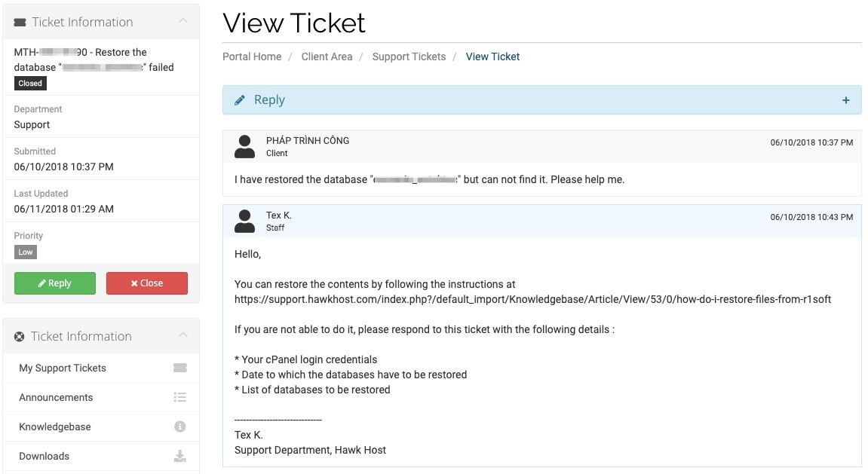Click the client name PHÁP TRÌNH CÔNG

click(308, 140)
